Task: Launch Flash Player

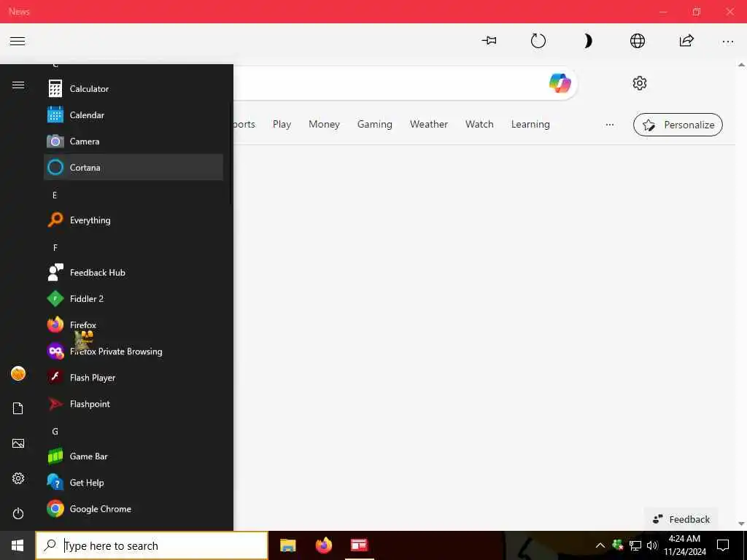Action: (133, 378)
